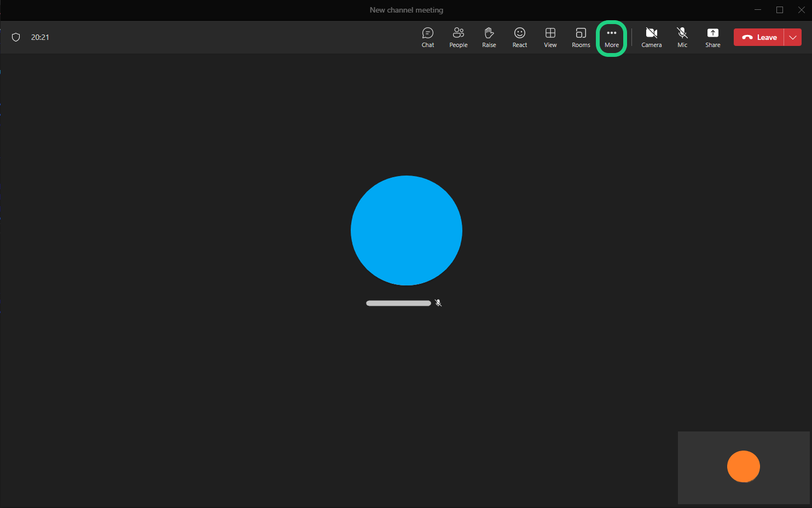This screenshot has height=508, width=812.
Task: Click the muted mic indicator beside participant name
Action: (438, 303)
